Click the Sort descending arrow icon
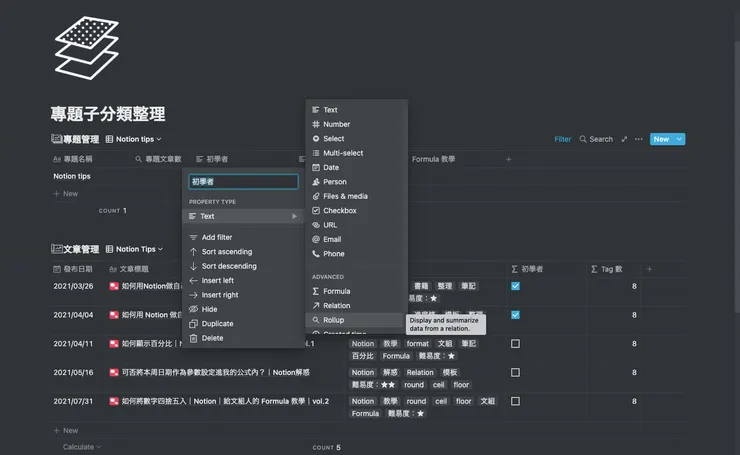This screenshot has width=740, height=455. [193, 266]
